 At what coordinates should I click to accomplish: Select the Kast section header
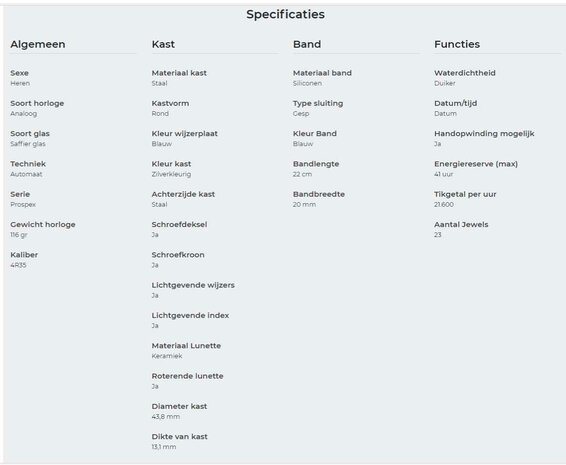point(163,44)
